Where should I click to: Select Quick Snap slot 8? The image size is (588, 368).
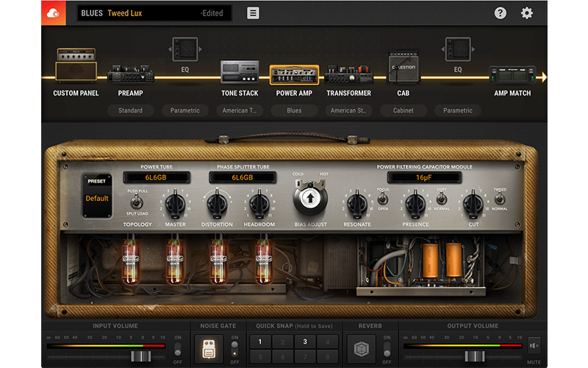pyautogui.click(x=327, y=356)
